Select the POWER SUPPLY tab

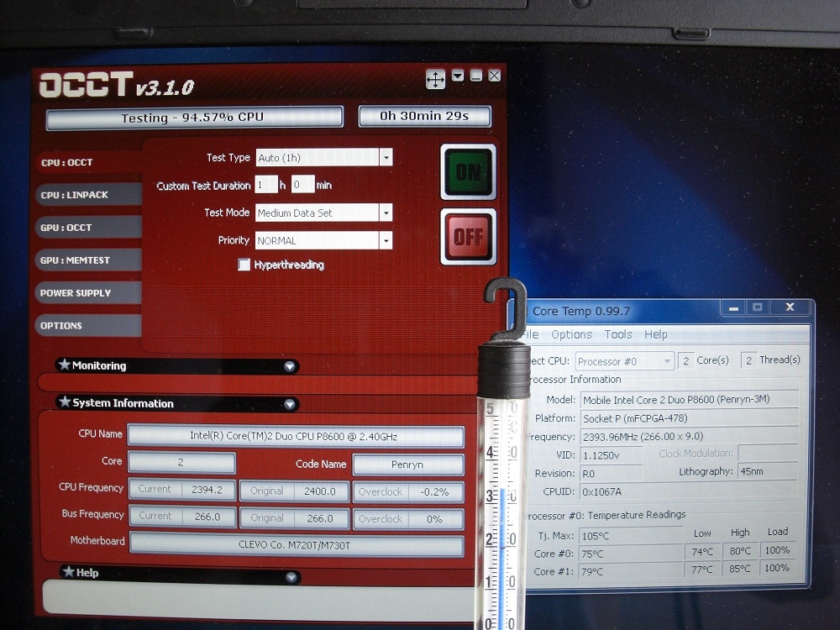pos(89,293)
